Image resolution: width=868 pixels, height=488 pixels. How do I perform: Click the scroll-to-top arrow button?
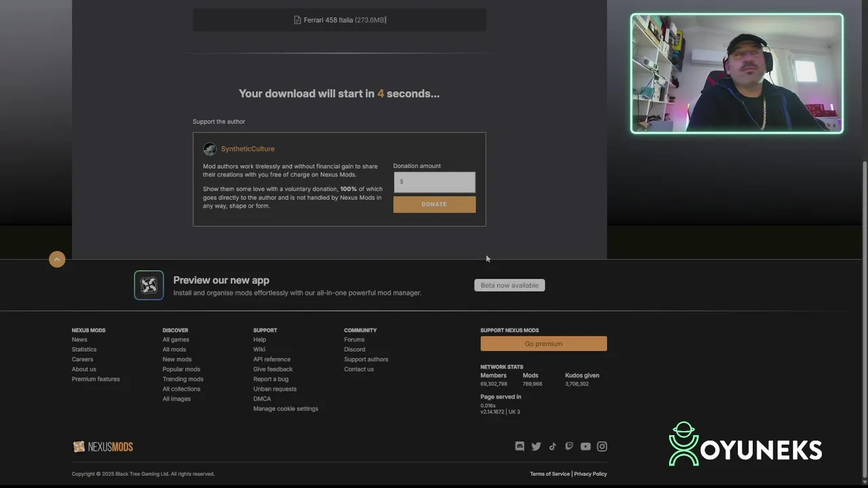point(57,259)
